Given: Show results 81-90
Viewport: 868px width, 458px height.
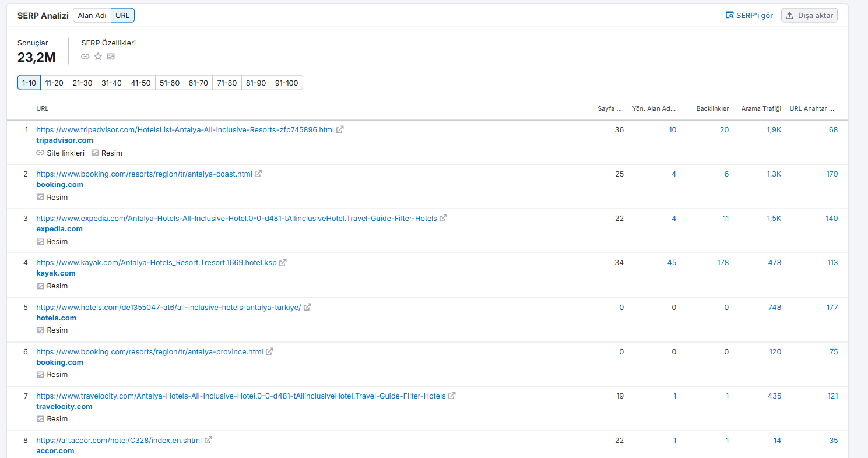Looking at the screenshot, I should point(256,83).
